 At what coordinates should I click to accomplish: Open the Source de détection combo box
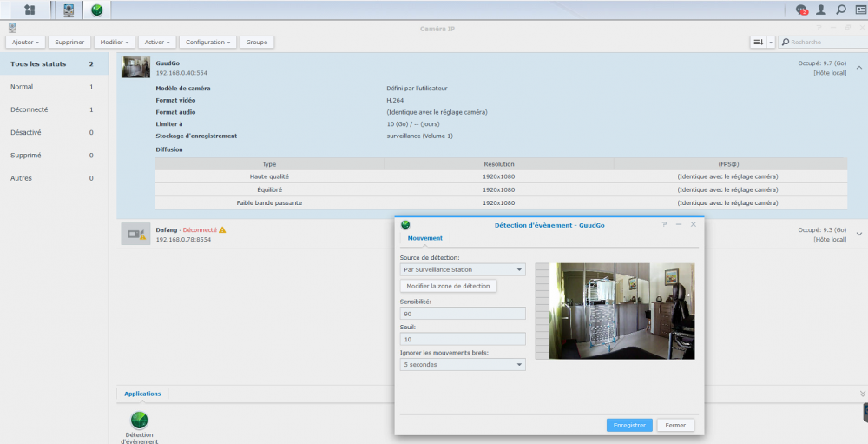pos(463,269)
